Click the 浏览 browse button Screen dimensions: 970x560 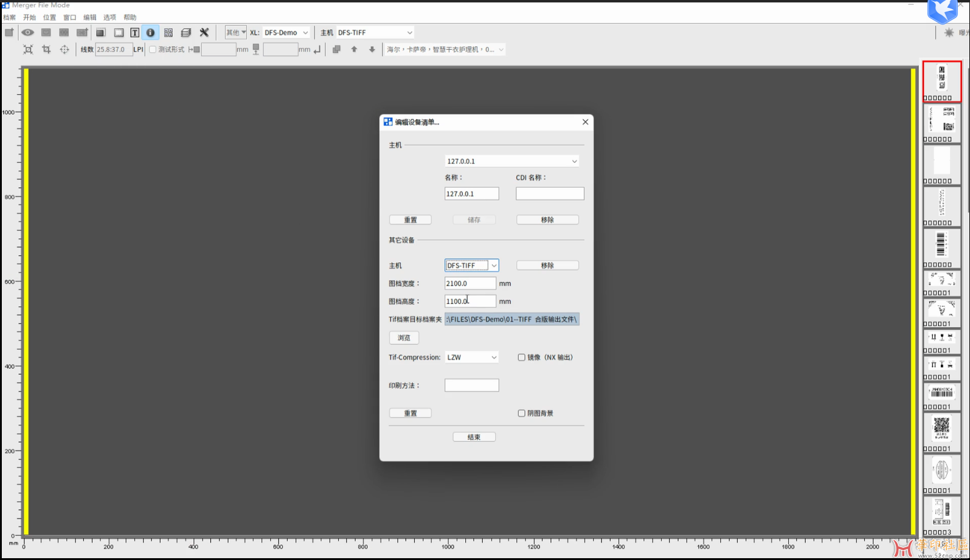coord(404,338)
